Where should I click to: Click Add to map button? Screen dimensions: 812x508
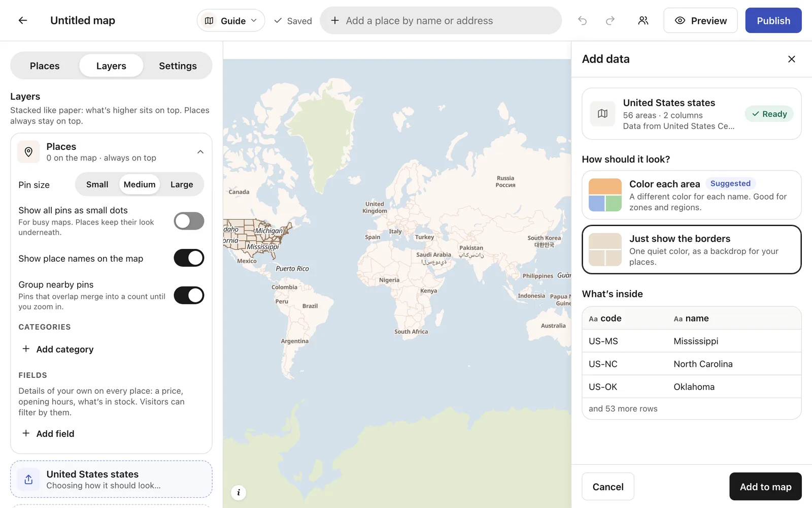point(765,487)
